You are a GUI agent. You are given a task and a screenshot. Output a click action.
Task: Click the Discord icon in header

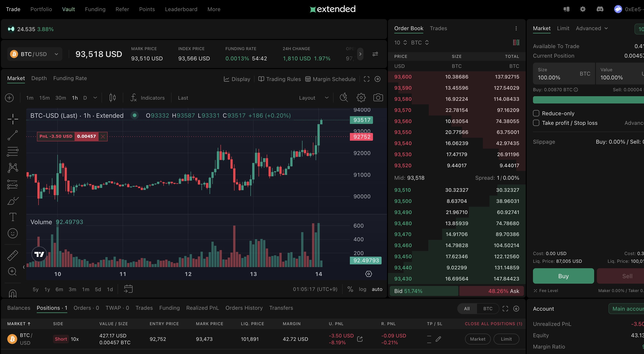coord(600,9)
